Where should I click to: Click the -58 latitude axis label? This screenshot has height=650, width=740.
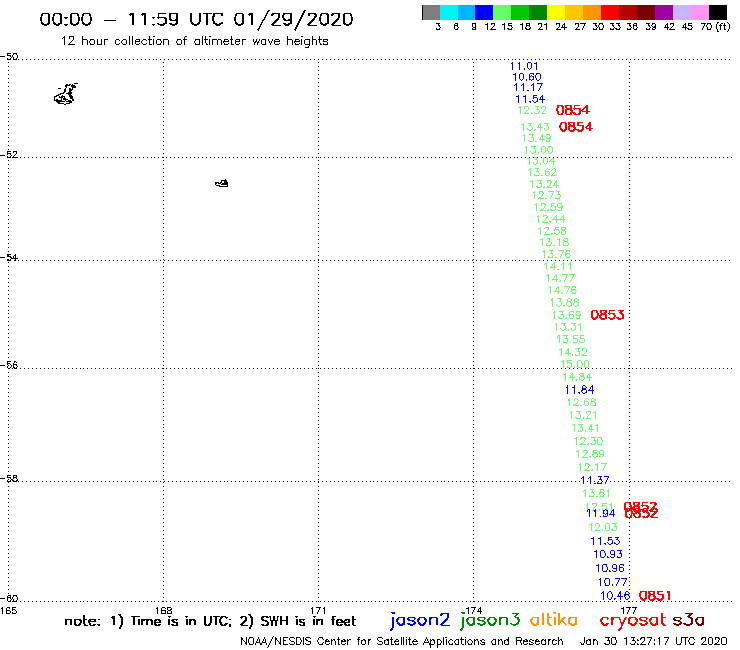coord(9,478)
